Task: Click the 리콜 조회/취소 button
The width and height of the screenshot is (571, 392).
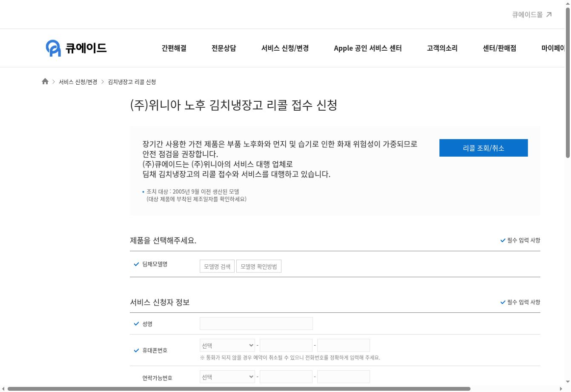Action: click(x=484, y=148)
